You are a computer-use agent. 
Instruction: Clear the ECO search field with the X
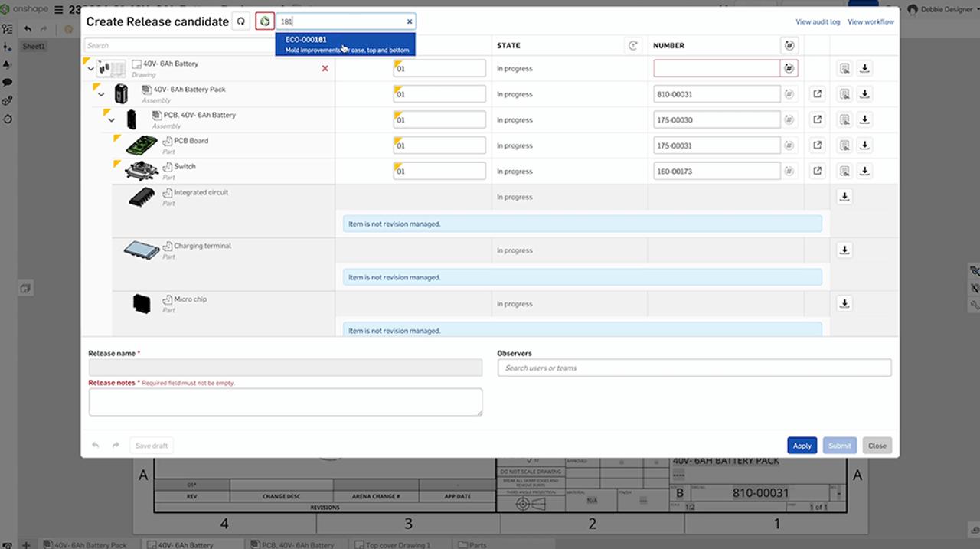tap(410, 21)
